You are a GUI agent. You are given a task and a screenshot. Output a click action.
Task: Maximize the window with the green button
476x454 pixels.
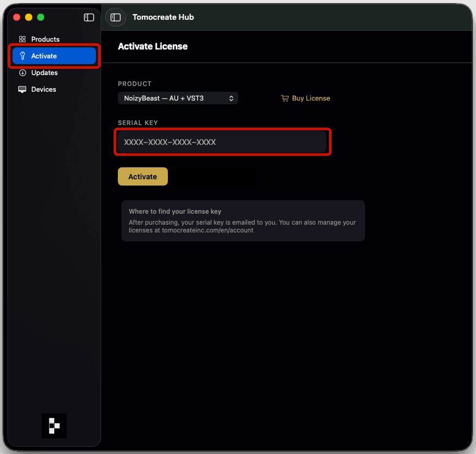[41, 17]
